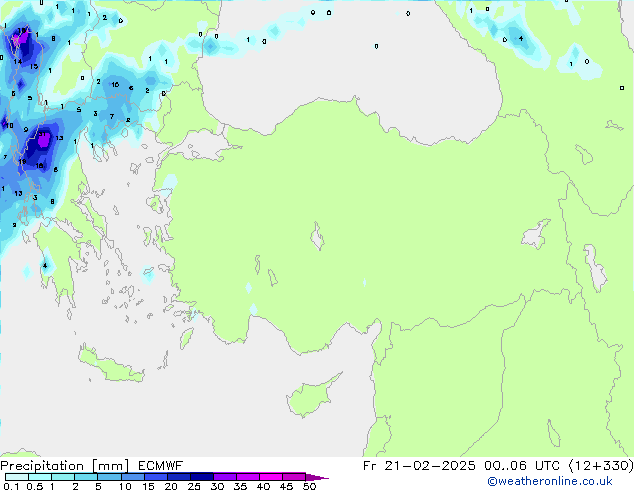Screen dimensions: 634x490
Task: Click the 25–30 mm dark blue legend box
Action: coord(202,477)
